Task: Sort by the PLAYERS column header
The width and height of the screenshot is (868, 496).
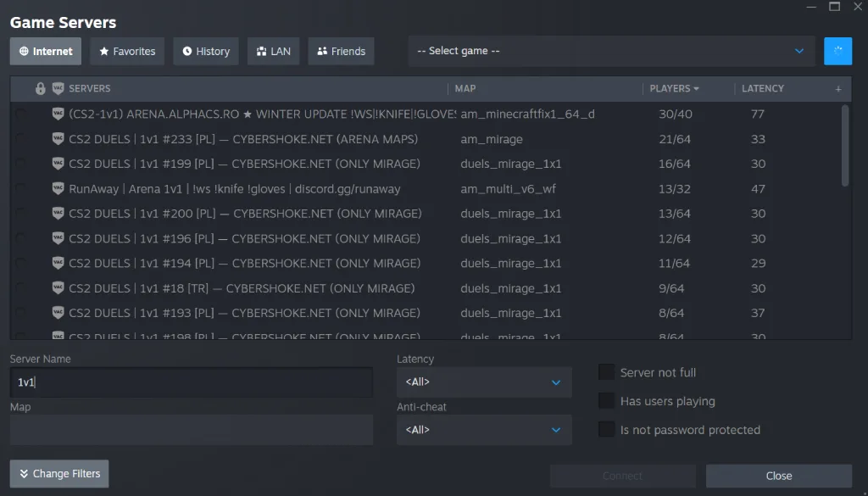Action: (x=674, y=88)
